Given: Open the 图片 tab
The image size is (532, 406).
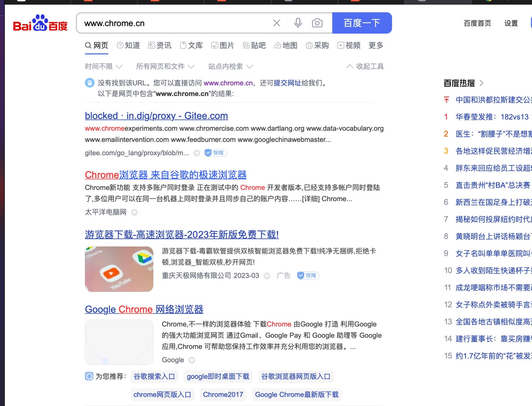Looking at the screenshot, I should 222,45.
